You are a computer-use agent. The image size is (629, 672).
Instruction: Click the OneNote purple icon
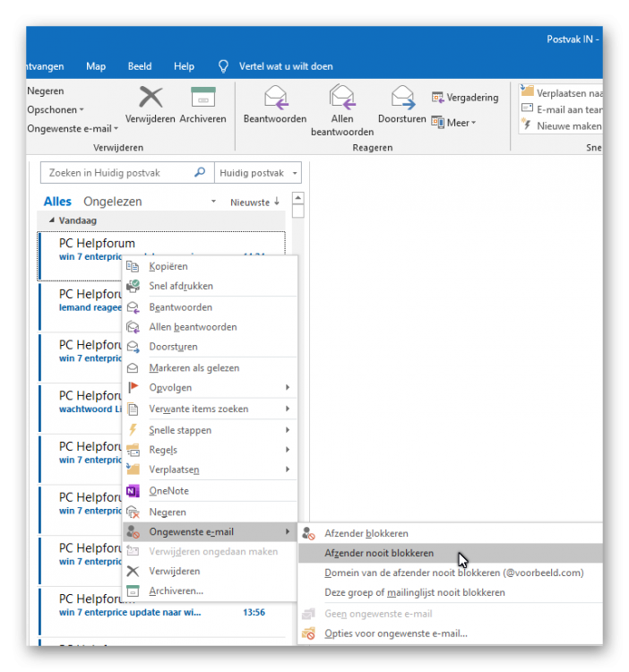[x=133, y=491]
